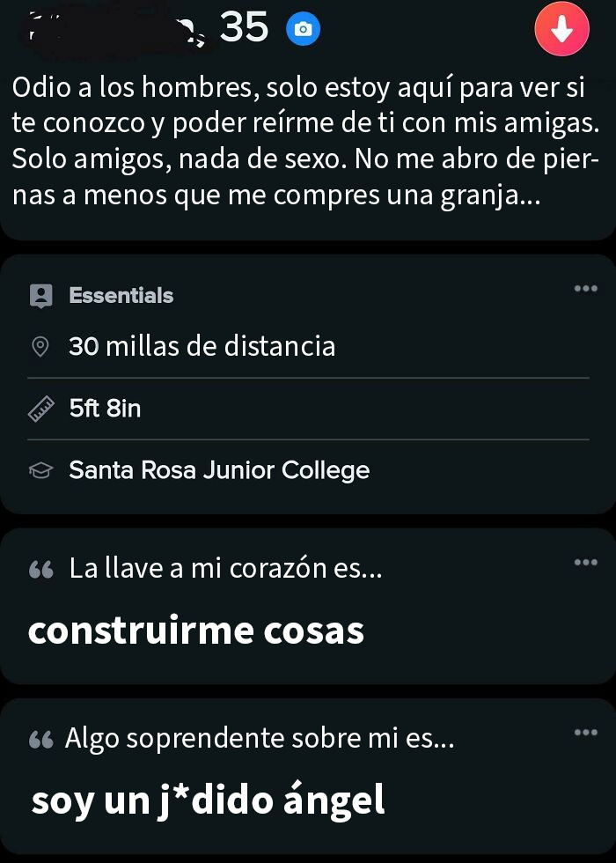
Task: Select the prompt La llave a mi corazón
Action: [x=224, y=568]
